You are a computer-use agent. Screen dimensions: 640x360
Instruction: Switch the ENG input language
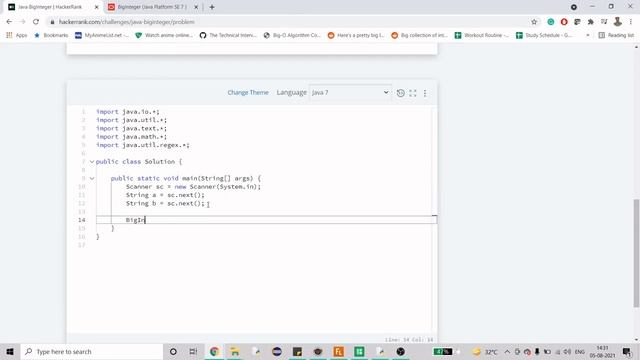580,352
